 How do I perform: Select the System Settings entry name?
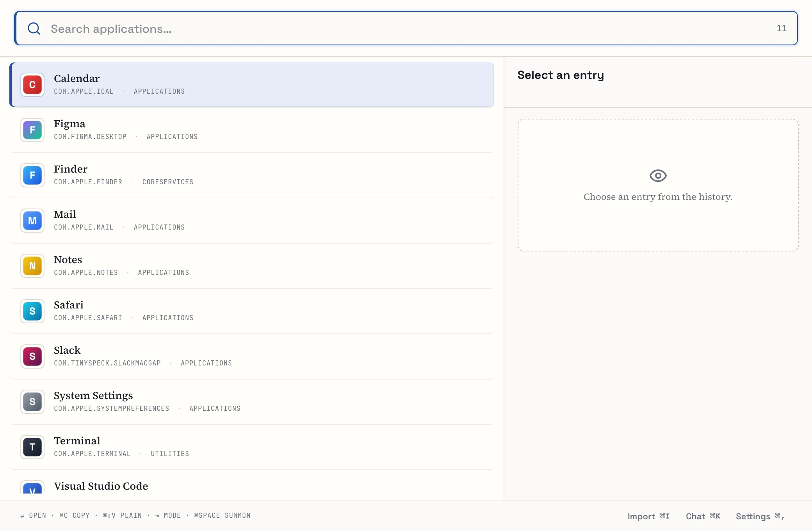[x=93, y=396]
